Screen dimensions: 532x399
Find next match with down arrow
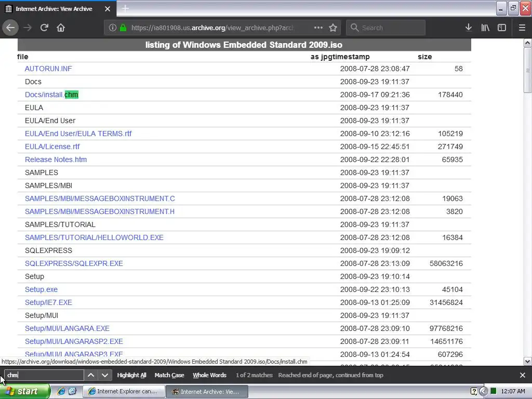pos(105,375)
